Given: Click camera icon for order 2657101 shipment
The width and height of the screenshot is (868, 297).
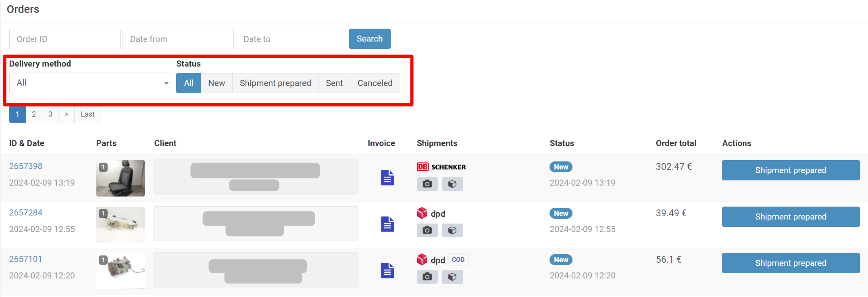Looking at the screenshot, I should pos(427,277).
